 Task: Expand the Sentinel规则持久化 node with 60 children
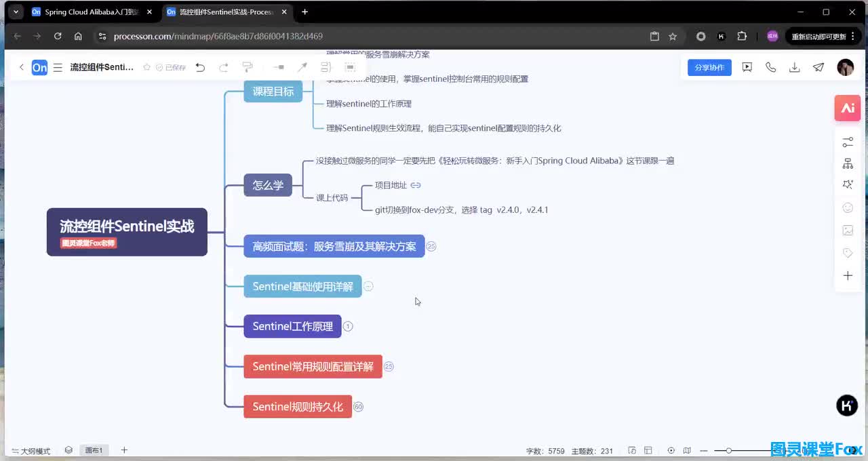pyautogui.click(x=358, y=407)
